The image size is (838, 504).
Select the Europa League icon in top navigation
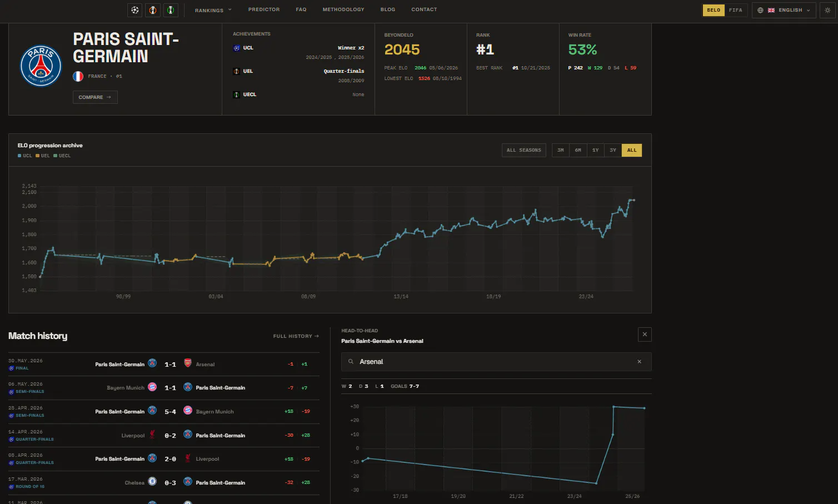point(153,10)
